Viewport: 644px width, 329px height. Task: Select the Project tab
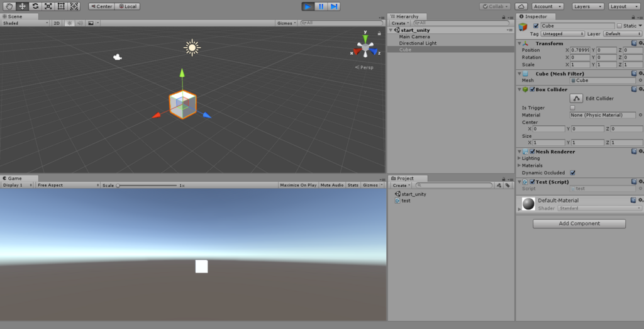408,178
